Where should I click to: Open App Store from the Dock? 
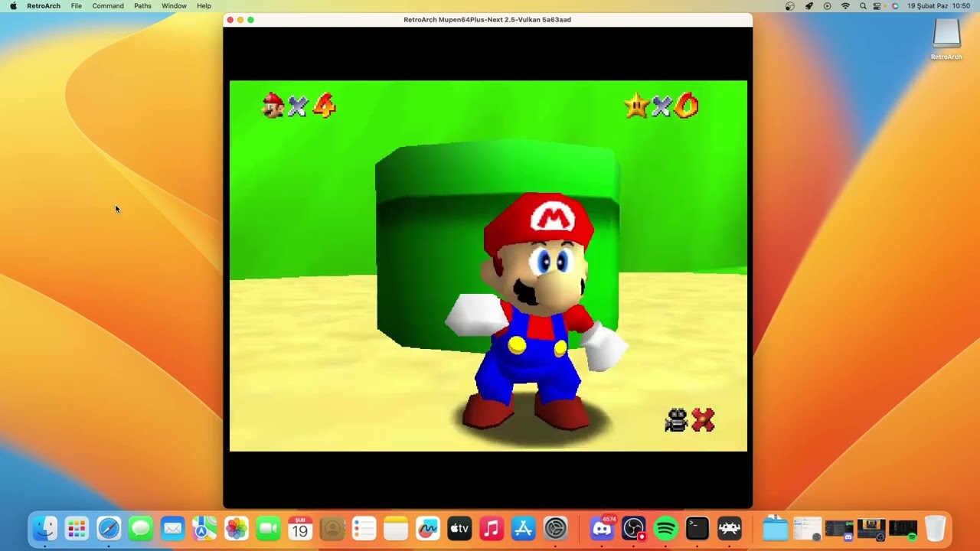click(524, 528)
